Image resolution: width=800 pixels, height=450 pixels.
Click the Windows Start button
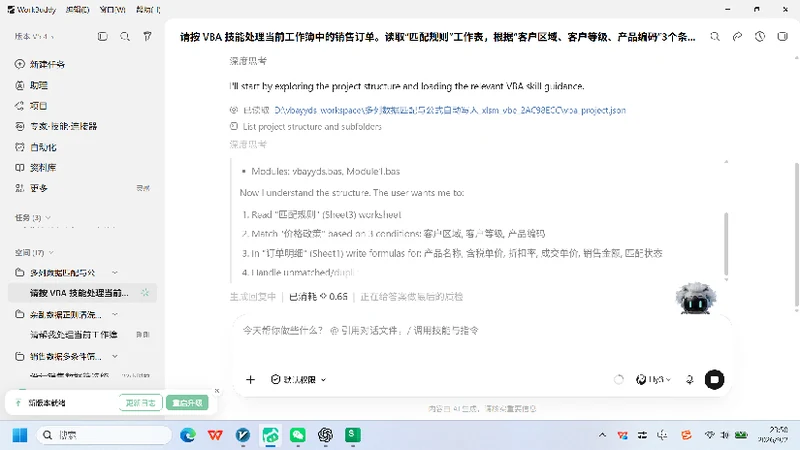20,435
